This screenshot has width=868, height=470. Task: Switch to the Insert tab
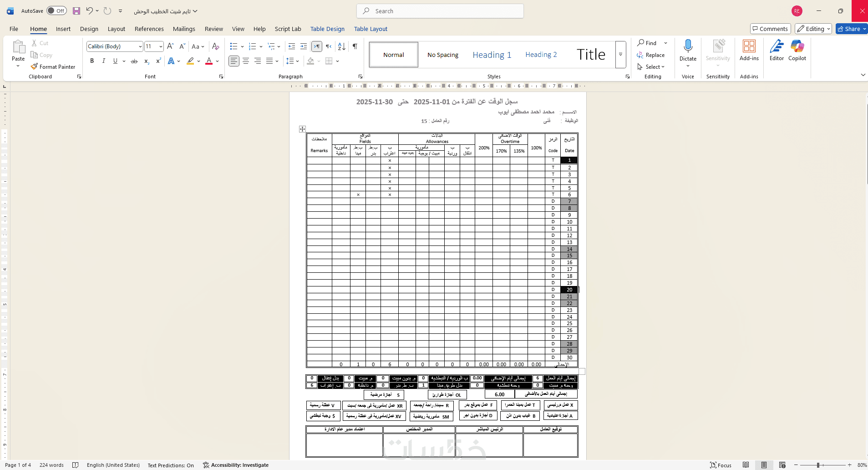point(63,29)
